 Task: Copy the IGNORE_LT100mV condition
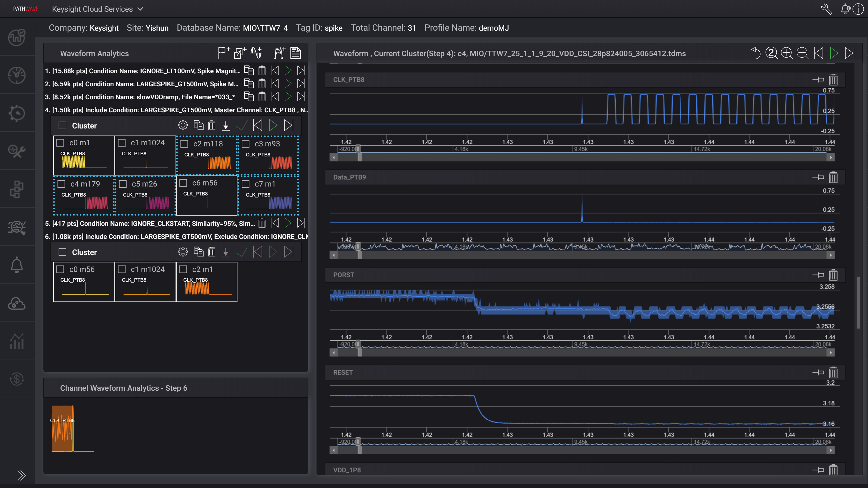[x=249, y=70]
